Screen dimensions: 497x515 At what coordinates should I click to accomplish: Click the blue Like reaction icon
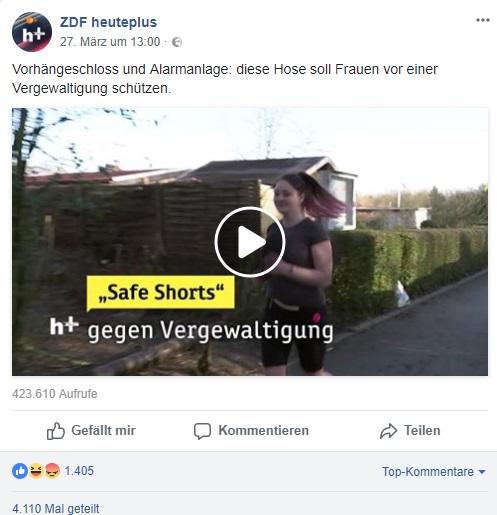(x=20, y=471)
